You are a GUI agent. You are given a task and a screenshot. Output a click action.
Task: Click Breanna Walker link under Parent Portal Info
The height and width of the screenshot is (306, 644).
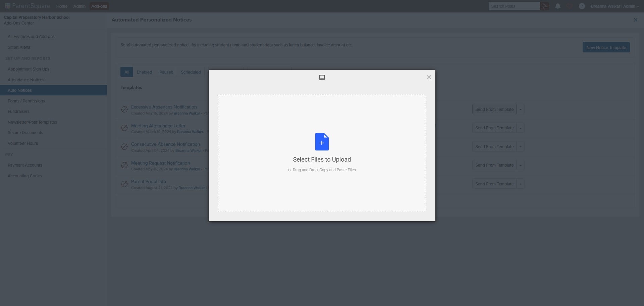coord(192,188)
